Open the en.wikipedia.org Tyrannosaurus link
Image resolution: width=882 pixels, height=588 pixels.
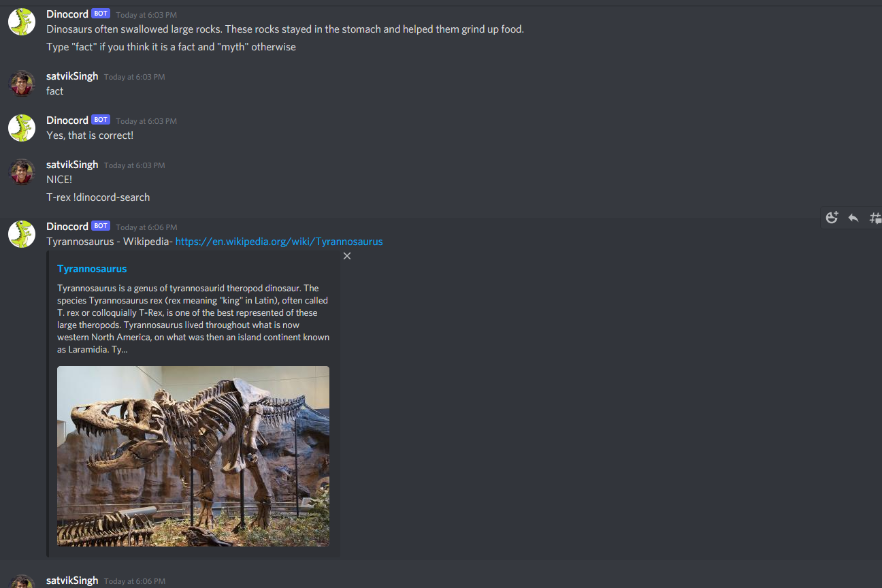(279, 242)
